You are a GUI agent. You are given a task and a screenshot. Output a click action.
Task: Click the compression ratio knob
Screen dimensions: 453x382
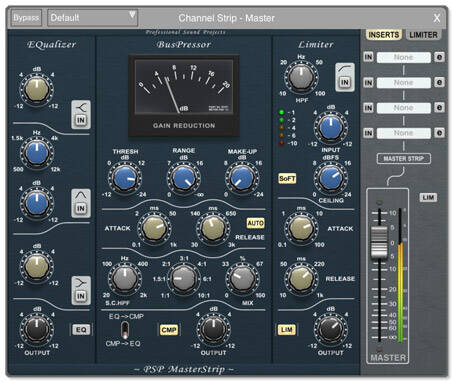pos(184,279)
